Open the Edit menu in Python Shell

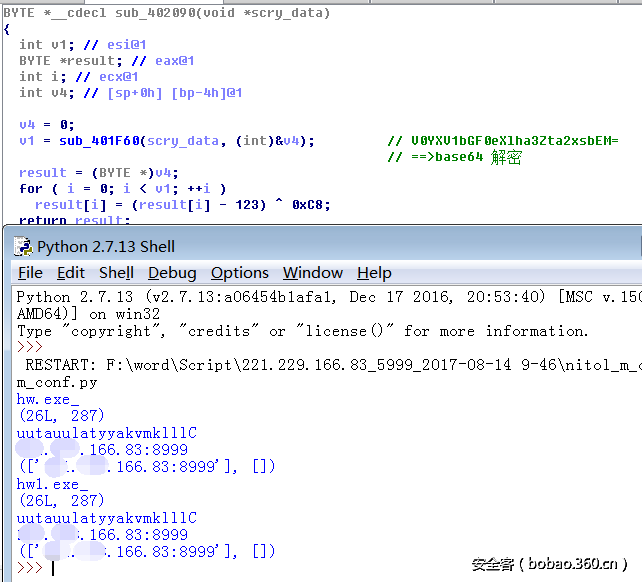pos(71,273)
